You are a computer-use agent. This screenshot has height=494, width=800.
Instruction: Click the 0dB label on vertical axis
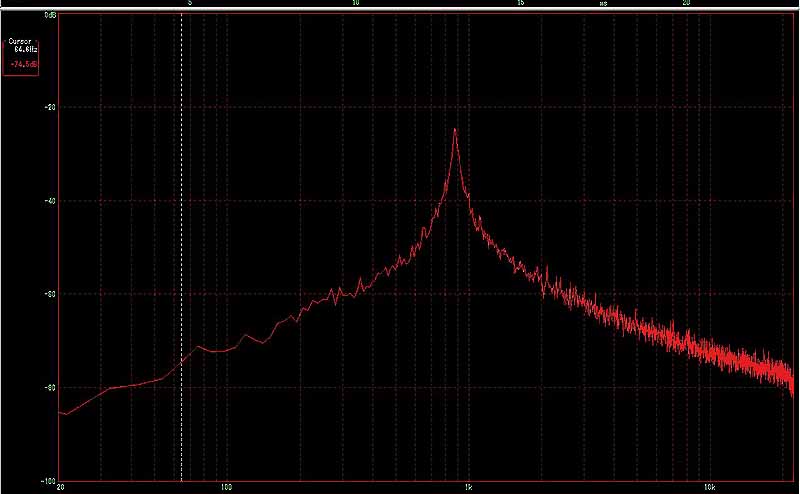click(x=50, y=16)
